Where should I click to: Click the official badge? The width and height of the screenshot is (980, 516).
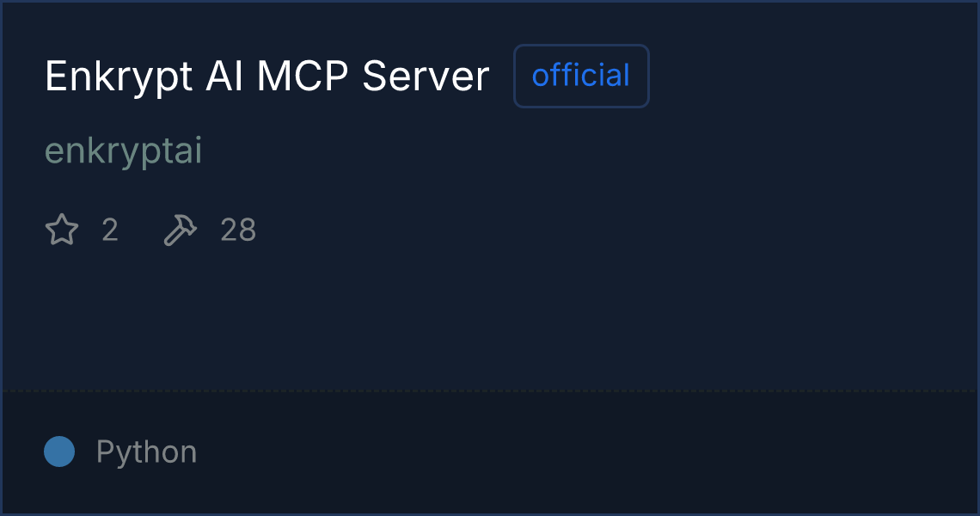[x=581, y=76]
